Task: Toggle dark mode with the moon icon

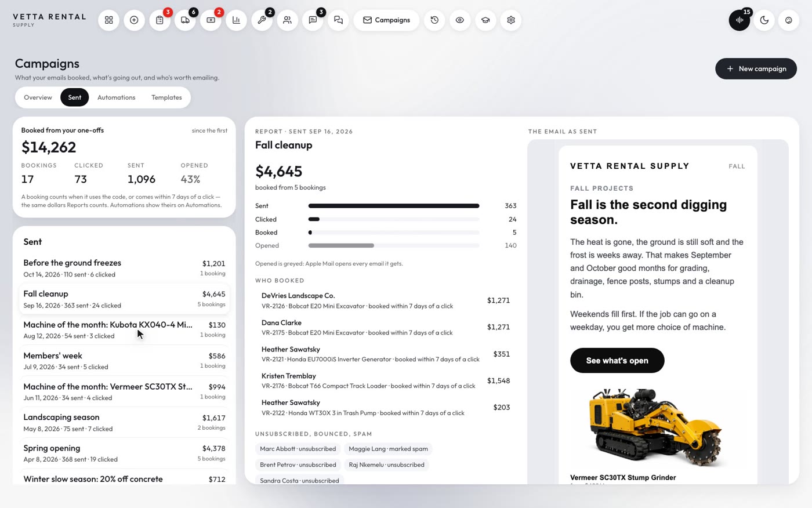Action: (x=764, y=20)
